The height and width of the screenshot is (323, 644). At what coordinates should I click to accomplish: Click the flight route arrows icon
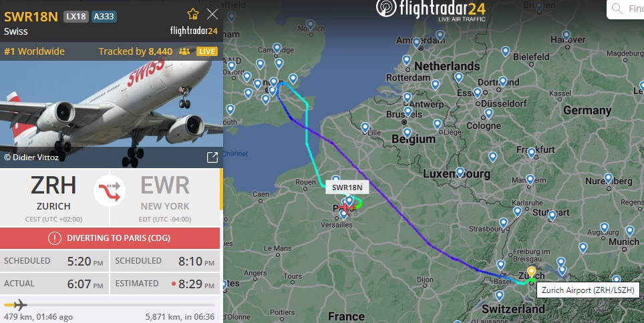pyautogui.click(x=110, y=191)
